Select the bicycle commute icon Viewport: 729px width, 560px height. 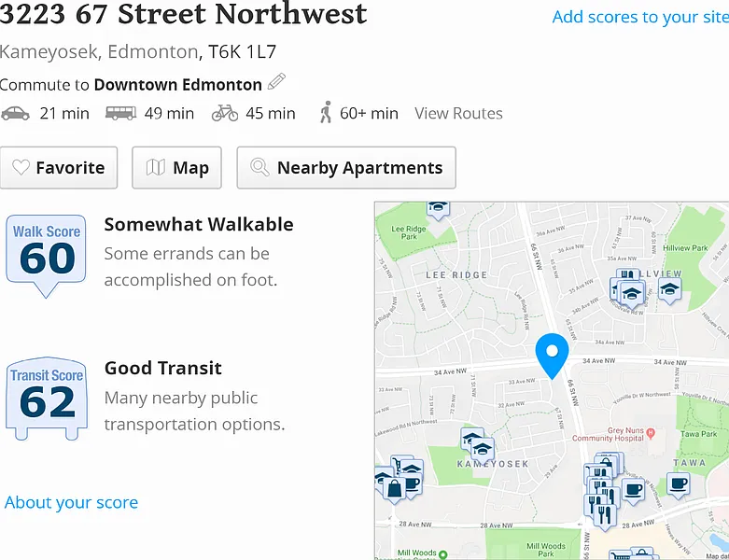(x=225, y=113)
